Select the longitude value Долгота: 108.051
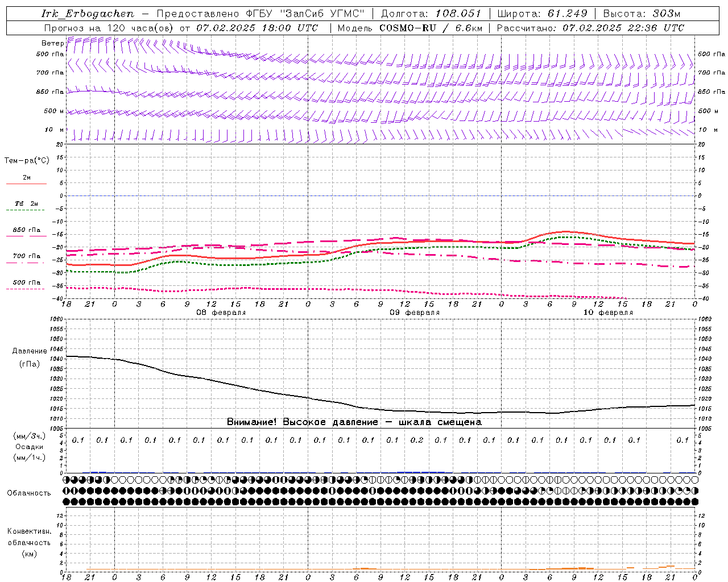The height and width of the screenshot is (582, 728). tap(431, 14)
